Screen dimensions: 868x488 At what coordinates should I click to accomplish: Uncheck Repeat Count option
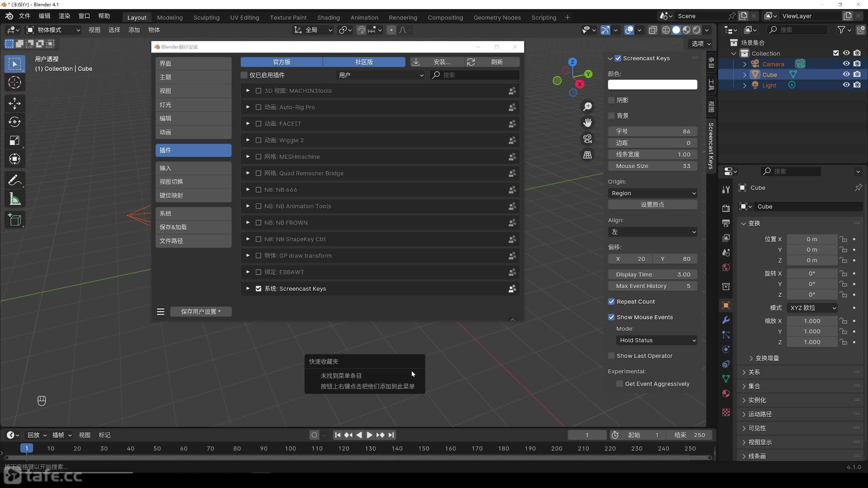611,302
